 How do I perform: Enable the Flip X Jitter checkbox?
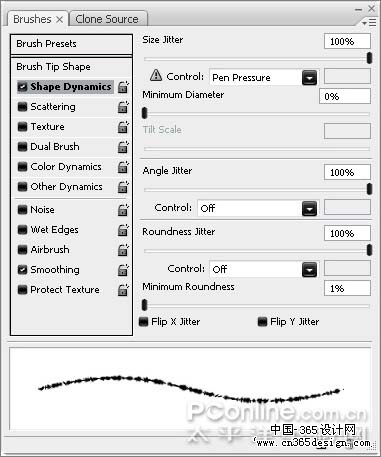pyautogui.click(x=144, y=322)
